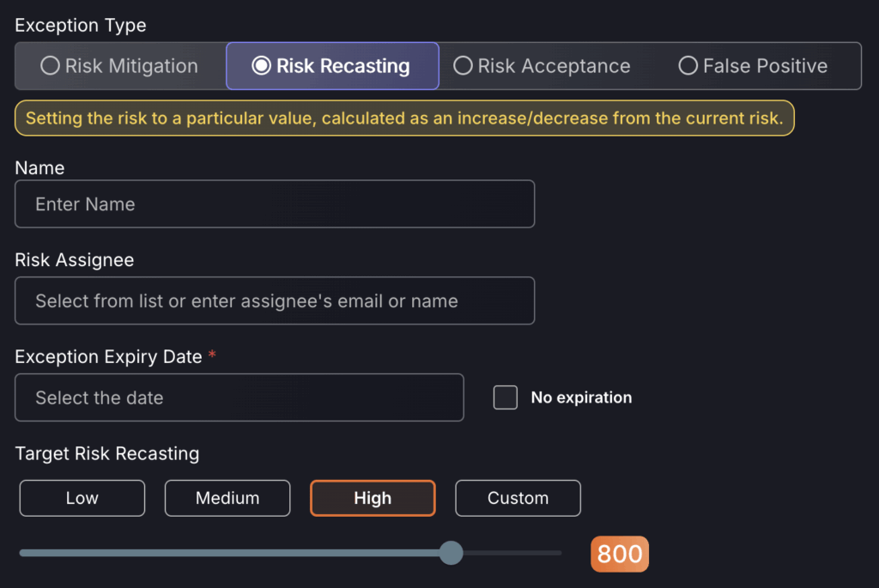Mark exception as False Positive

tap(753, 65)
